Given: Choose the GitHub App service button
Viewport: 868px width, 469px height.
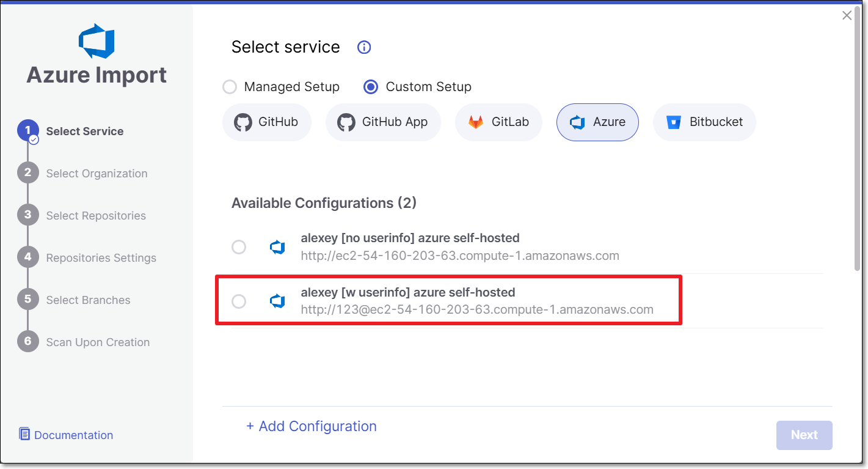Looking at the screenshot, I should coord(383,122).
